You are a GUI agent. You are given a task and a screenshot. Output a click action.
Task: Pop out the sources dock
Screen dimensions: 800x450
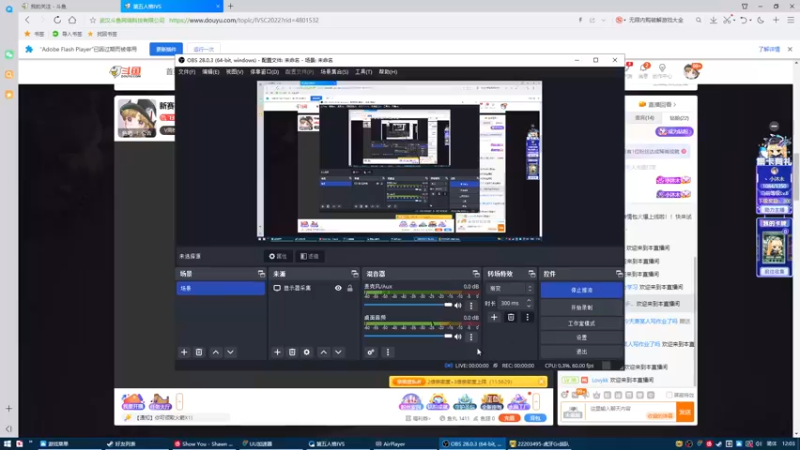tap(355, 274)
